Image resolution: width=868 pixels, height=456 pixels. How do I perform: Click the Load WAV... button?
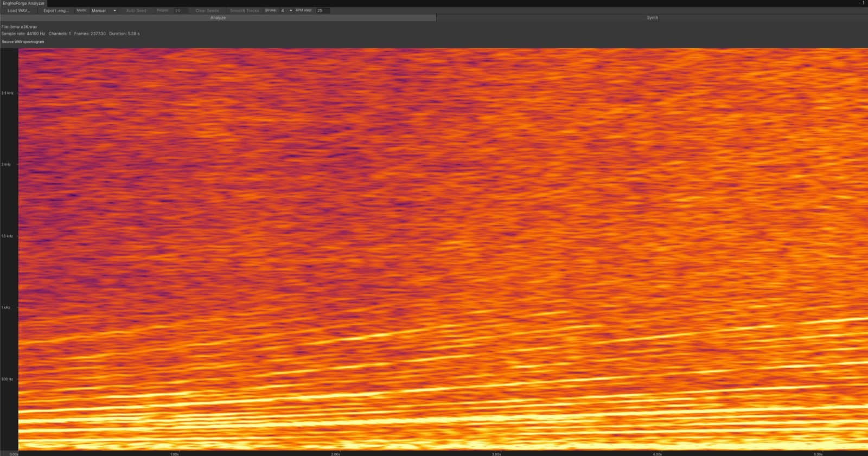point(19,10)
